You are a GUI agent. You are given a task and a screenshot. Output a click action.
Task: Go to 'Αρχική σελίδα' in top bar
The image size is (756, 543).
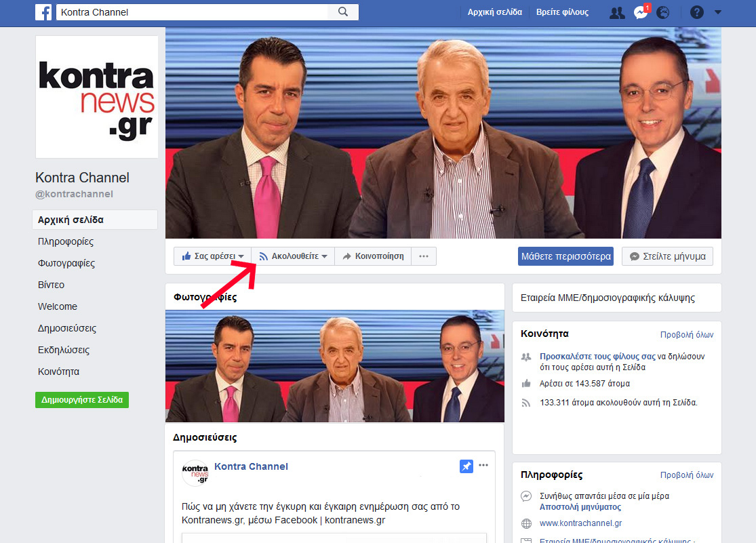point(495,12)
